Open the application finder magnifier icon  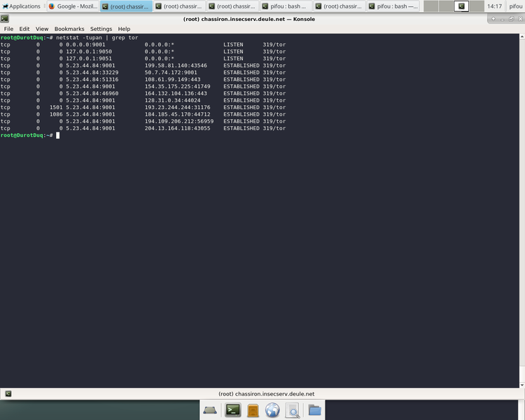click(x=293, y=410)
